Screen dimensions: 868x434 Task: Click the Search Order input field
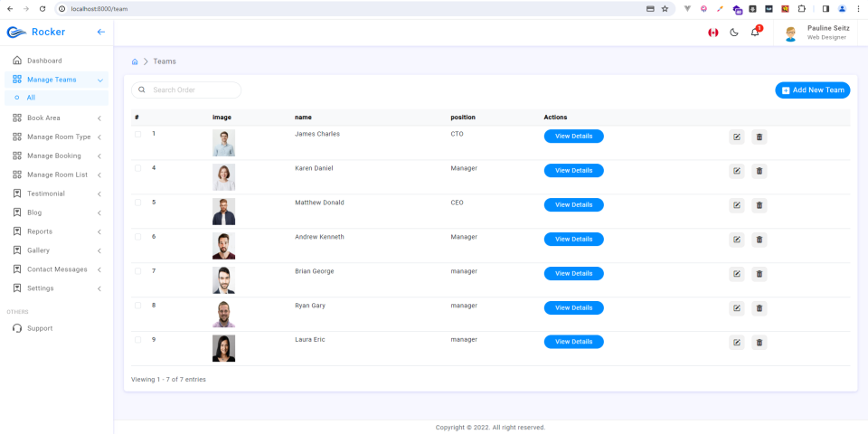click(x=186, y=90)
